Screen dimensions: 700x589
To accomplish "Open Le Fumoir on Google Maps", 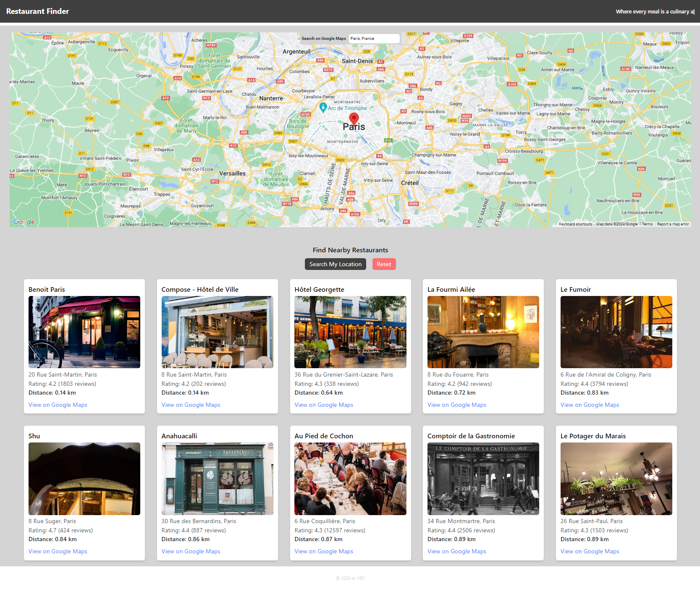I will (x=590, y=405).
